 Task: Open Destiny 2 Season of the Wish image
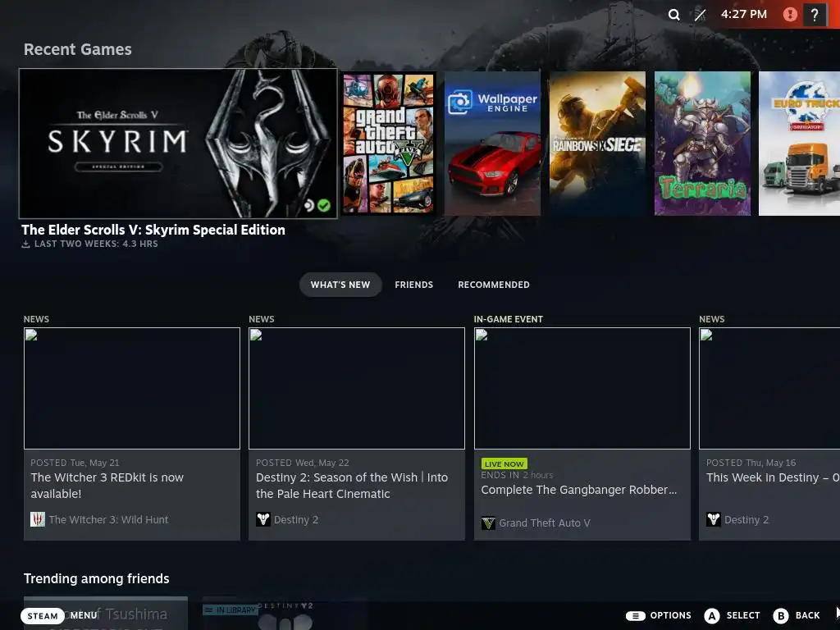coord(357,388)
